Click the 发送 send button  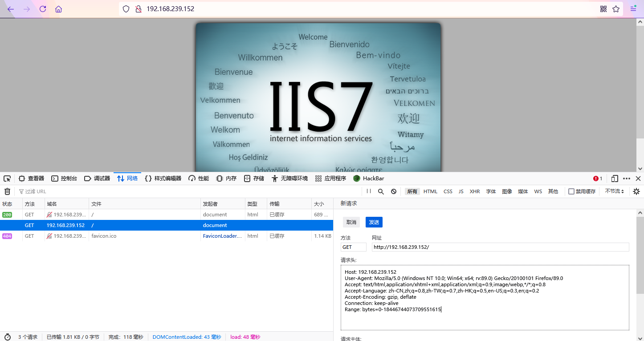374,222
